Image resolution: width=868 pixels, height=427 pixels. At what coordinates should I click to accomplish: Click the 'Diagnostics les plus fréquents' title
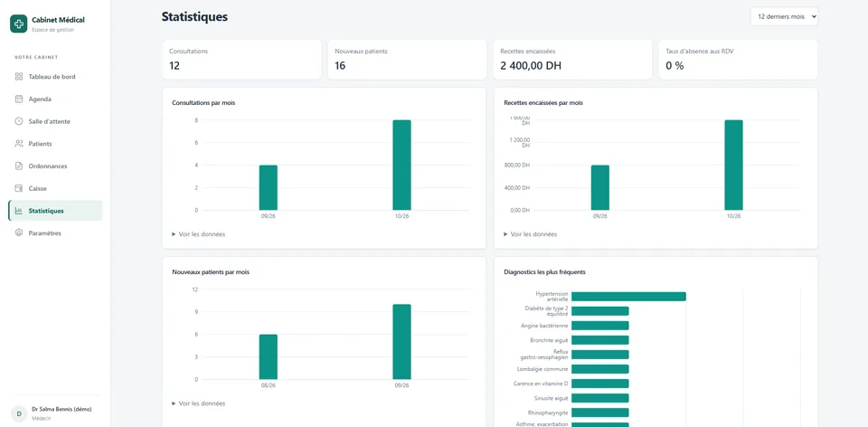(544, 272)
